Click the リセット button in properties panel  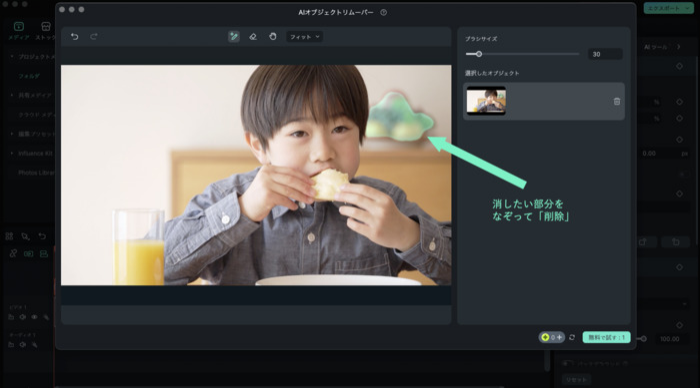[576, 380]
